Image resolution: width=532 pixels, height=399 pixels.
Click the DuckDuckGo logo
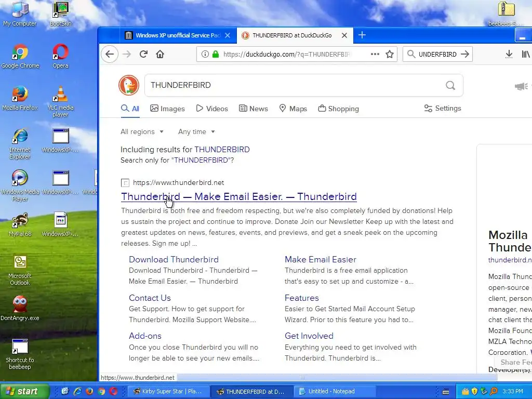click(129, 85)
